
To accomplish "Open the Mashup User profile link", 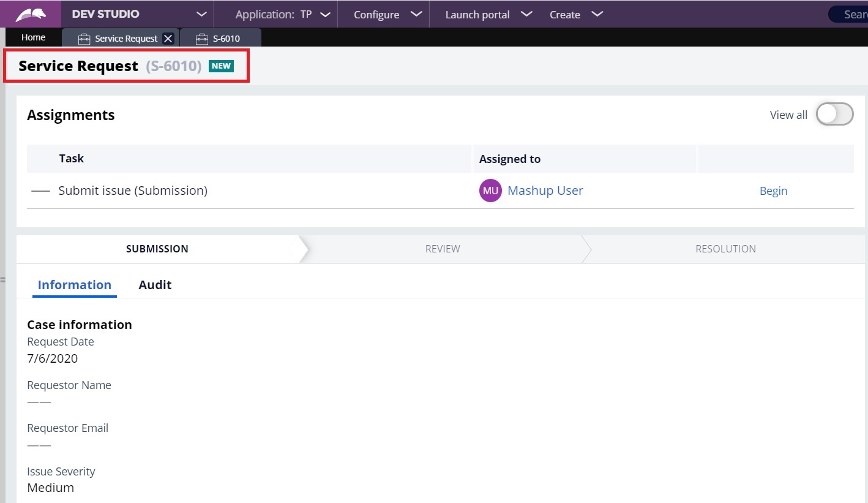I will pyautogui.click(x=545, y=191).
